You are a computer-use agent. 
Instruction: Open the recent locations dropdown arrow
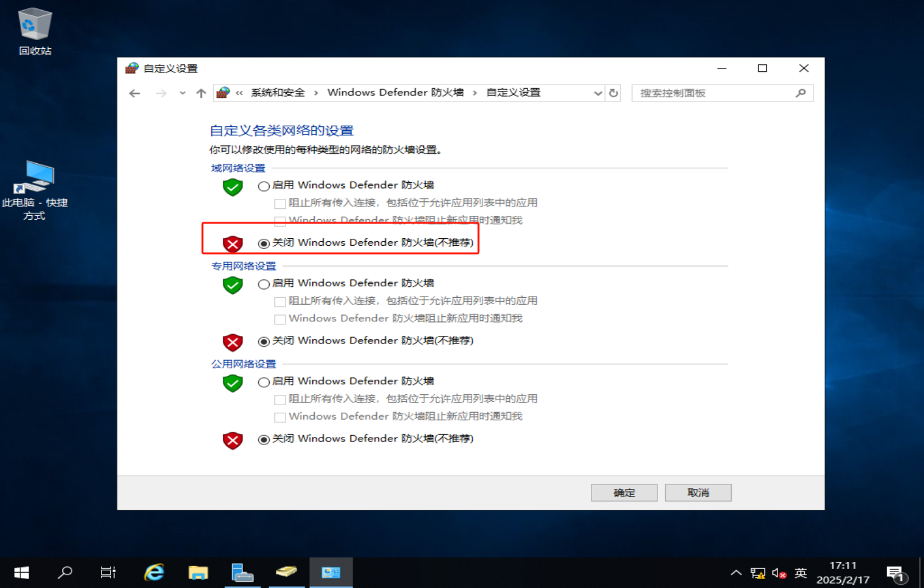pyautogui.click(x=182, y=93)
